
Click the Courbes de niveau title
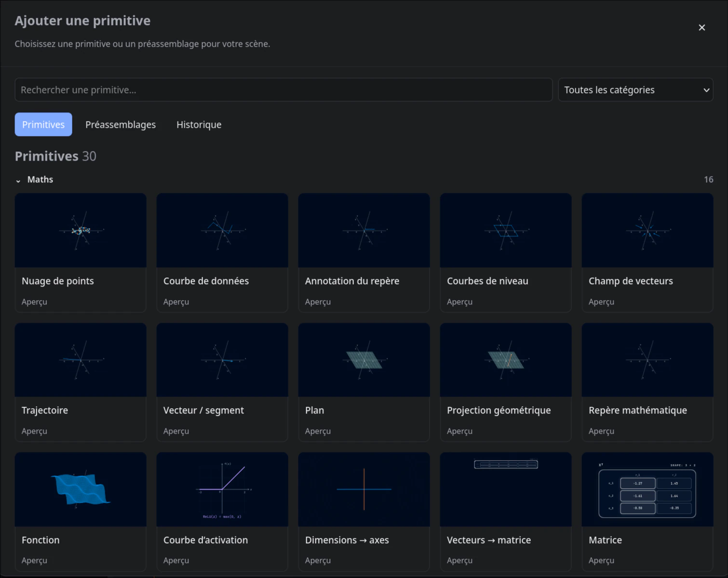tap(487, 281)
